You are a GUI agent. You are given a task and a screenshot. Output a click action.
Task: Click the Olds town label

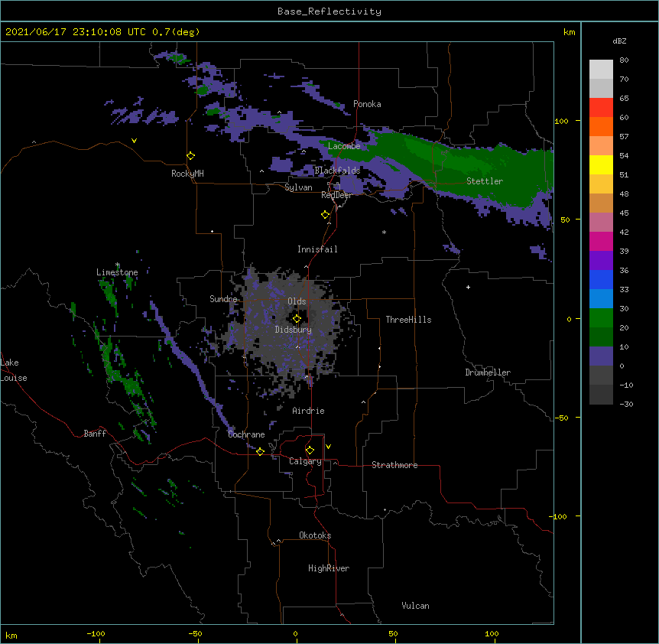click(297, 301)
